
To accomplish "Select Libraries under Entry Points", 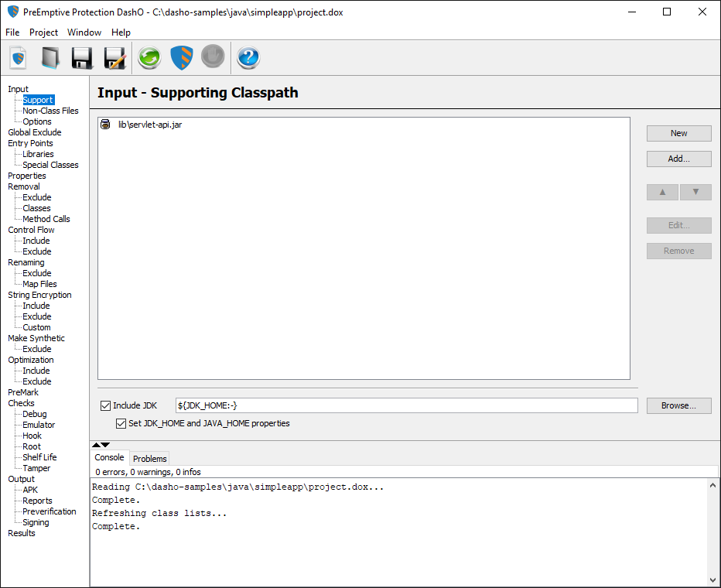I will (x=38, y=154).
